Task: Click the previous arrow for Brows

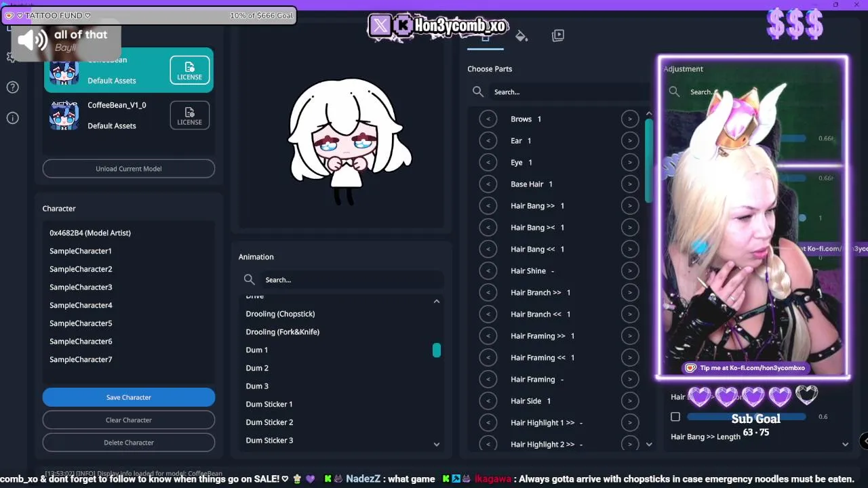Action: click(x=488, y=119)
